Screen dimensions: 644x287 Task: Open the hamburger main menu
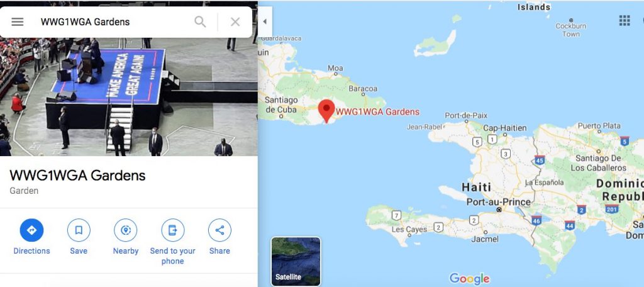tap(17, 22)
